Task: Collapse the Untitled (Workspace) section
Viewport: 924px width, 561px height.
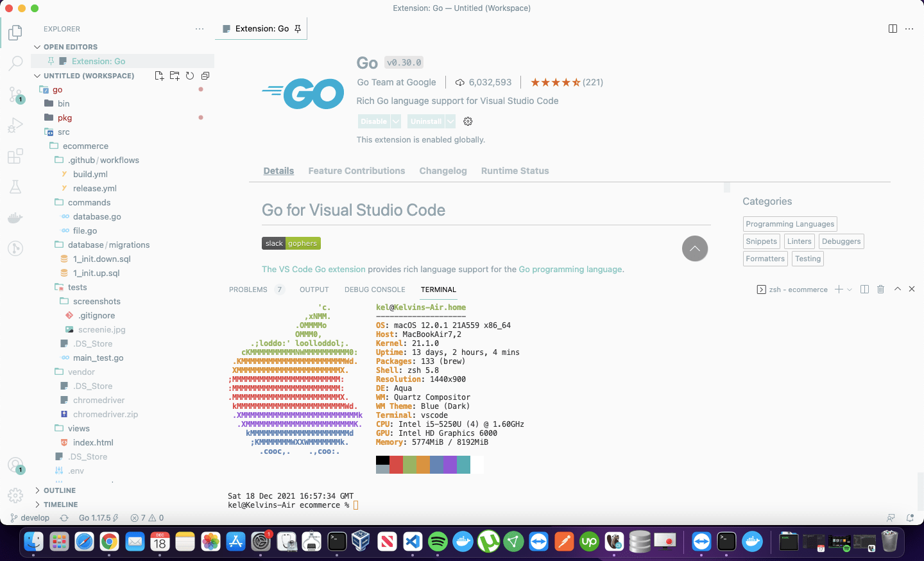Action: pos(37,76)
